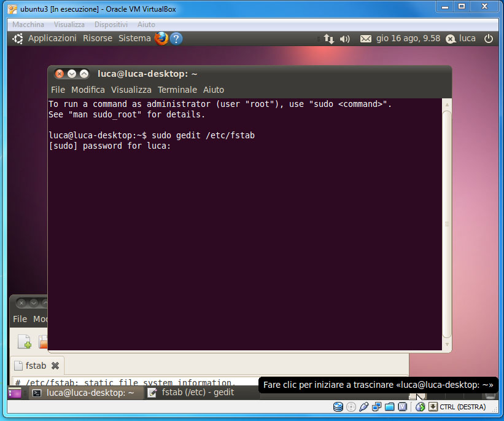
Task: Click the 'To run a command as administrator' line
Action: 220,104
